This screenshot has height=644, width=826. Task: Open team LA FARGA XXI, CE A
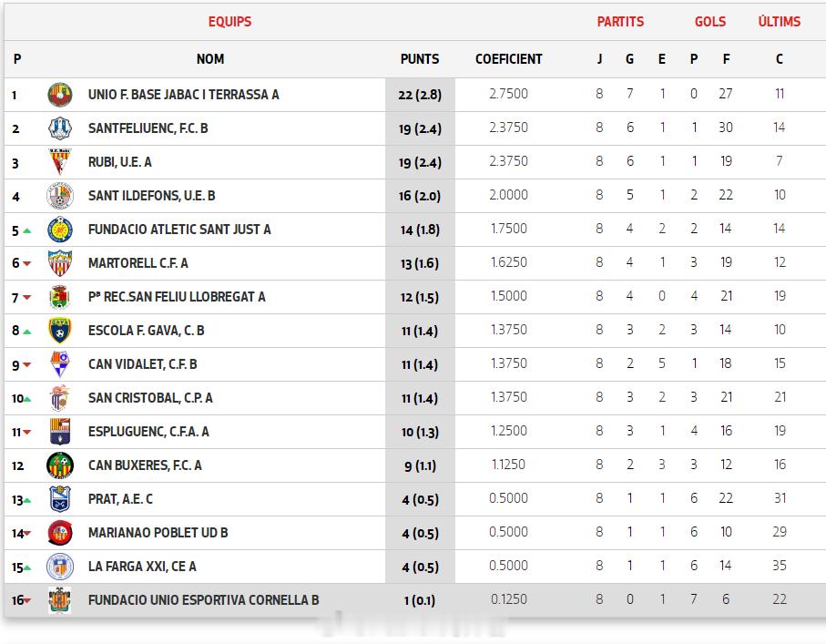point(142,567)
